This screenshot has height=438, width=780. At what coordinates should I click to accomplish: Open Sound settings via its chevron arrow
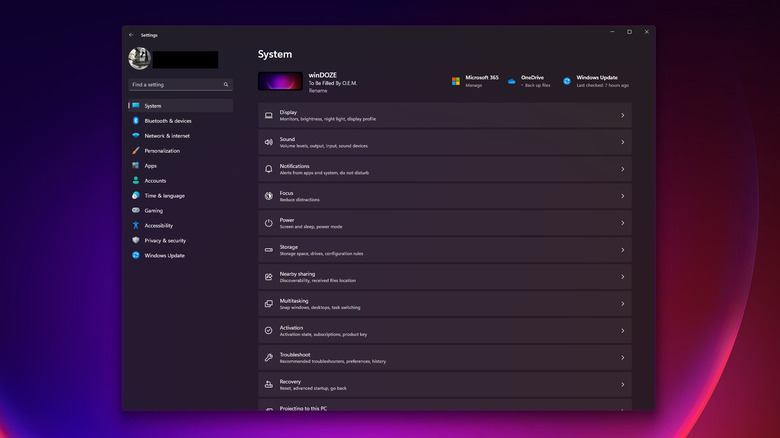coord(622,143)
